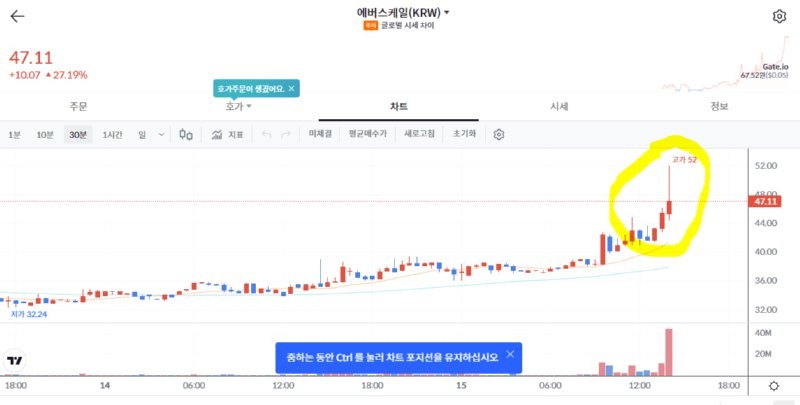Click the 초기화 reset button
Screen dimensions: 800x405
(x=464, y=134)
